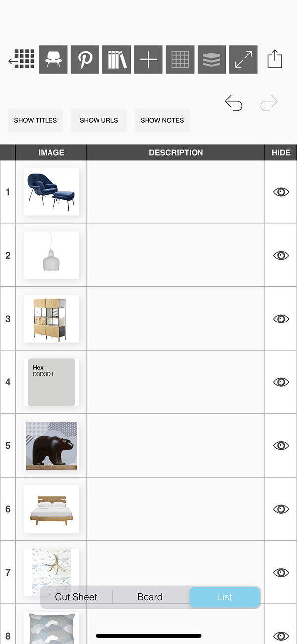Tap the expand fullscreen arrows icon

(x=244, y=59)
